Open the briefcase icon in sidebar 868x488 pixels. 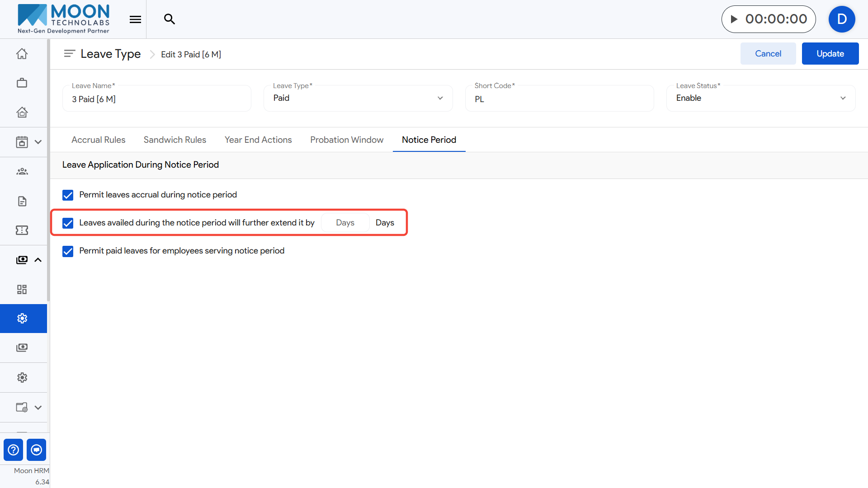pyautogui.click(x=22, y=83)
